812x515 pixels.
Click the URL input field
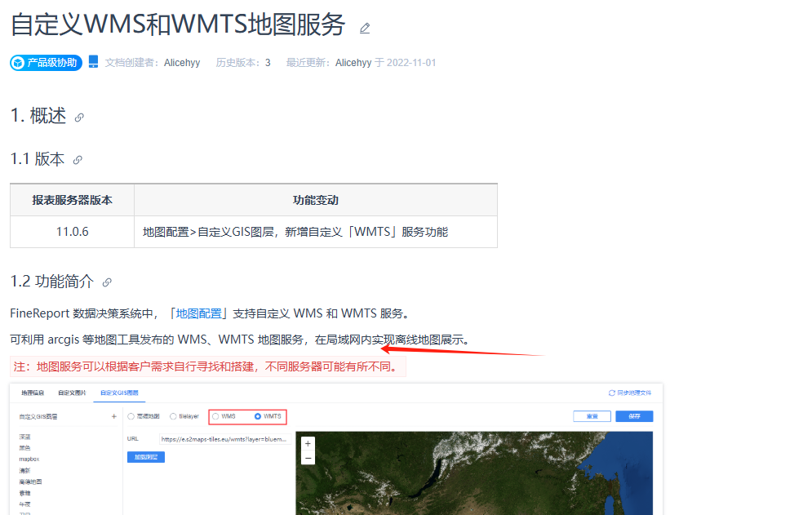pos(224,439)
